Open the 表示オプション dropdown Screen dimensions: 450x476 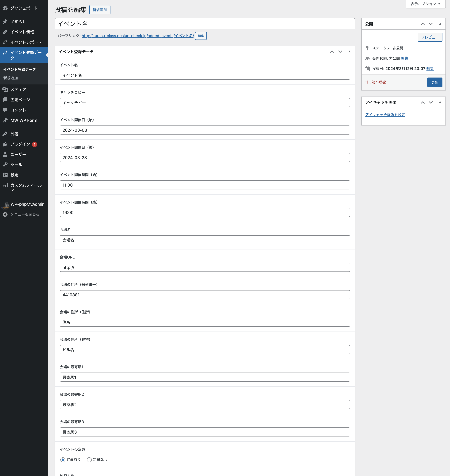coord(426,4)
